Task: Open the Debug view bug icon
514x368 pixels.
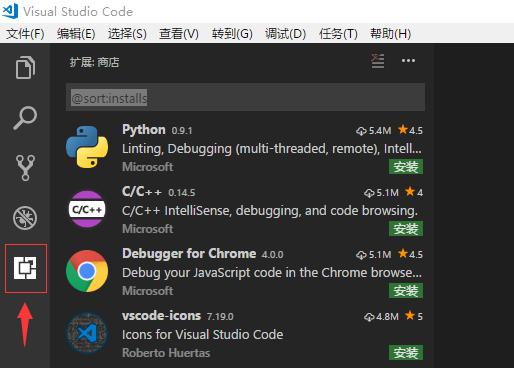Action: (25, 218)
